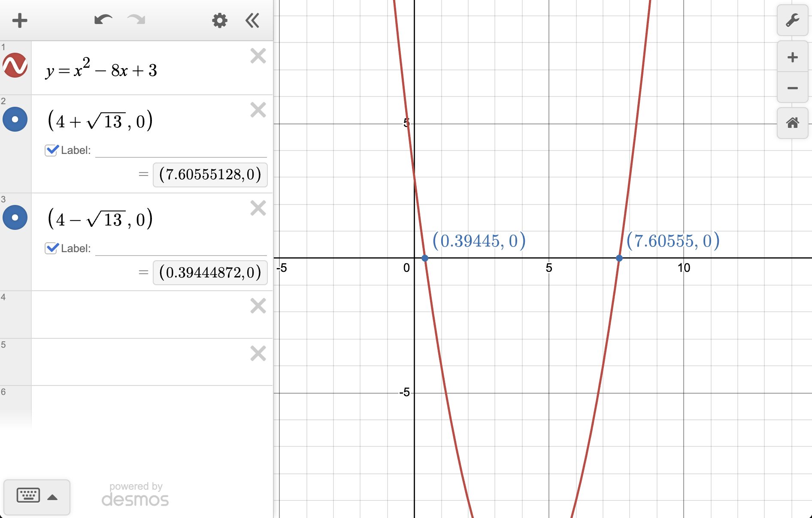
Task: Open the expression list settings gear
Action: tap(220, 20)
